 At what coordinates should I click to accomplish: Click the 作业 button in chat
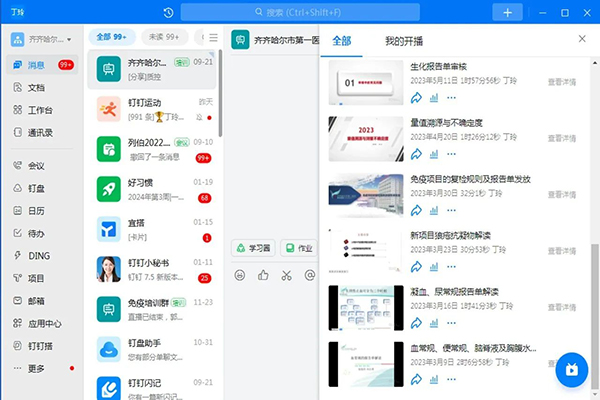(300, 248)
